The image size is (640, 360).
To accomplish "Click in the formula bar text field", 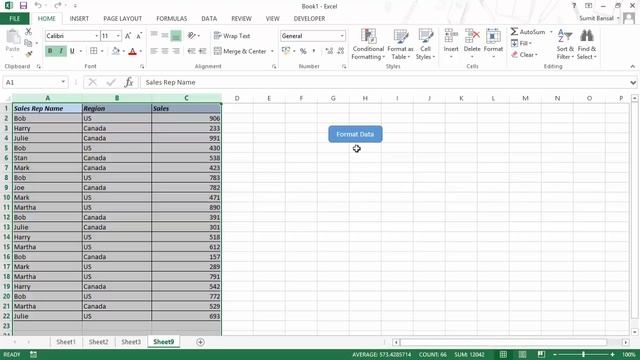I will (384, 82).
